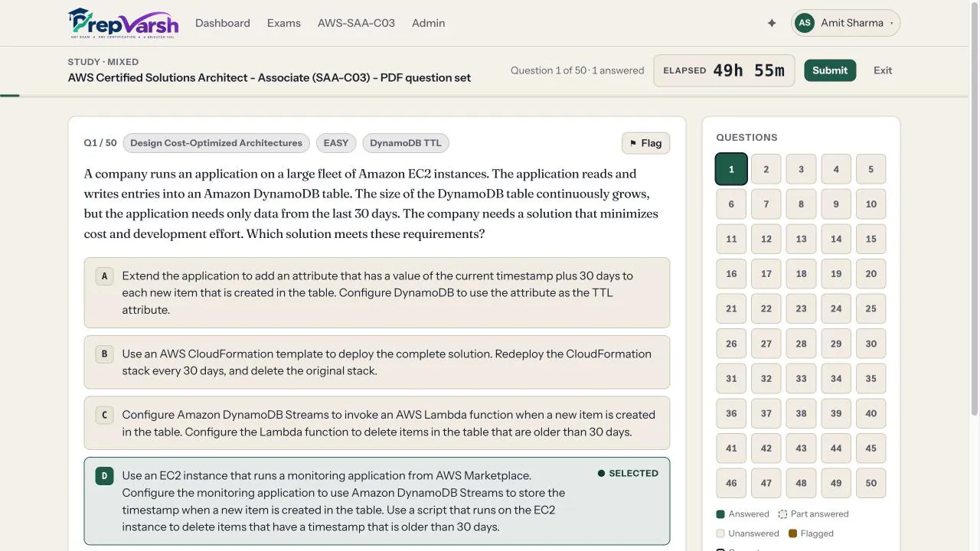Select question 28 in the grid
980x551 pixels.
(801, 344)
